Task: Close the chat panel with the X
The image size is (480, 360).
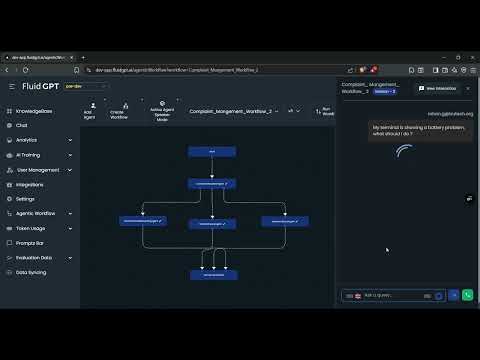Action: point(468,88)
